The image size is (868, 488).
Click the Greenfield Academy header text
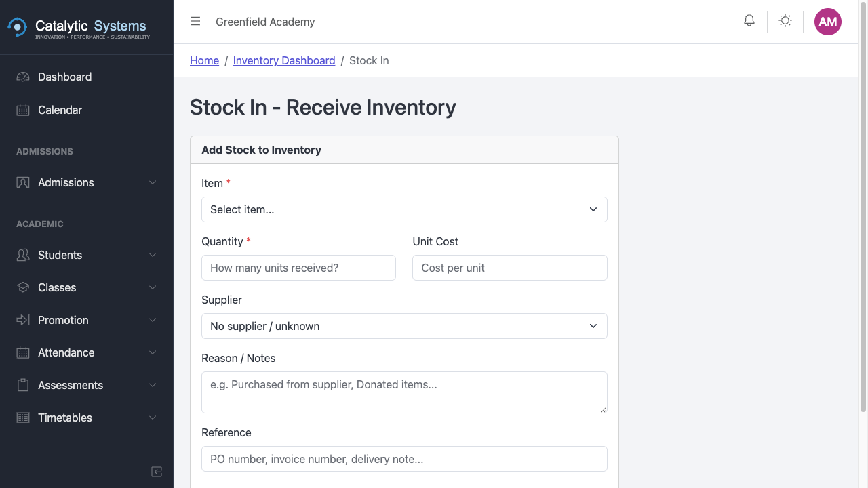(265, 22)
